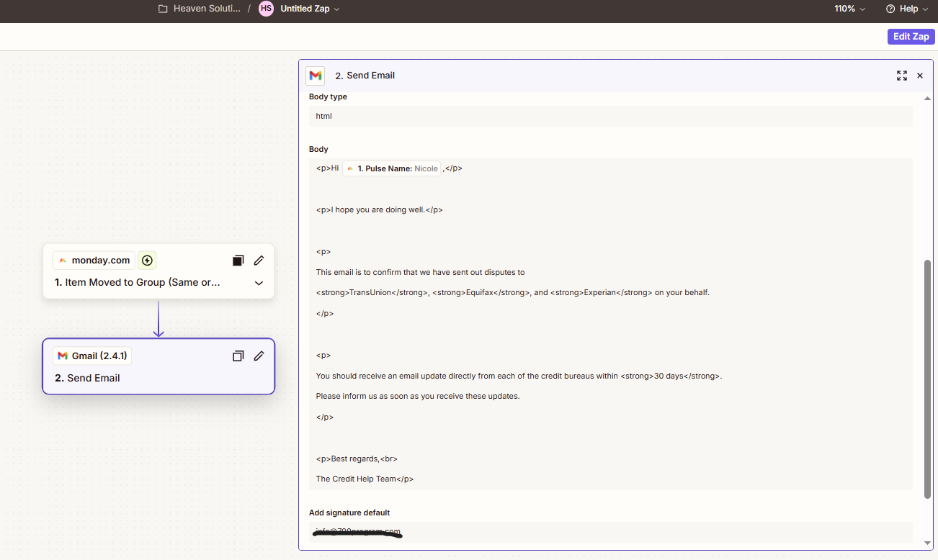Click the Add signature default field
This screenshot has height=560, width=938.
(610, 532)
